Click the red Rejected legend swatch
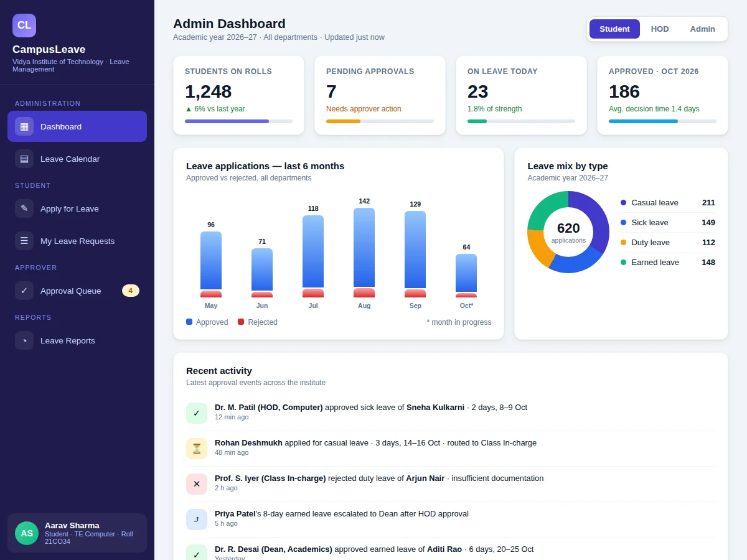 (241, 322)
